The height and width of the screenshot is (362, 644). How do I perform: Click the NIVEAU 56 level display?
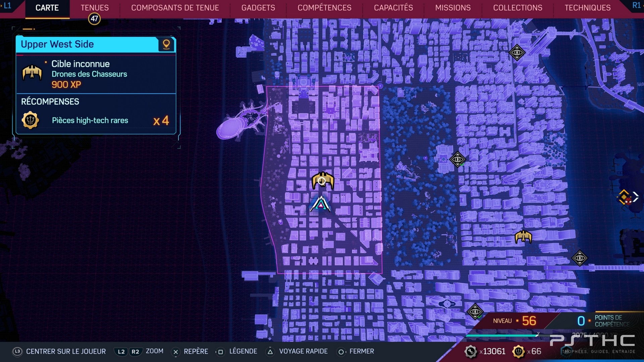pyautogui.click(x=515, y=321)
